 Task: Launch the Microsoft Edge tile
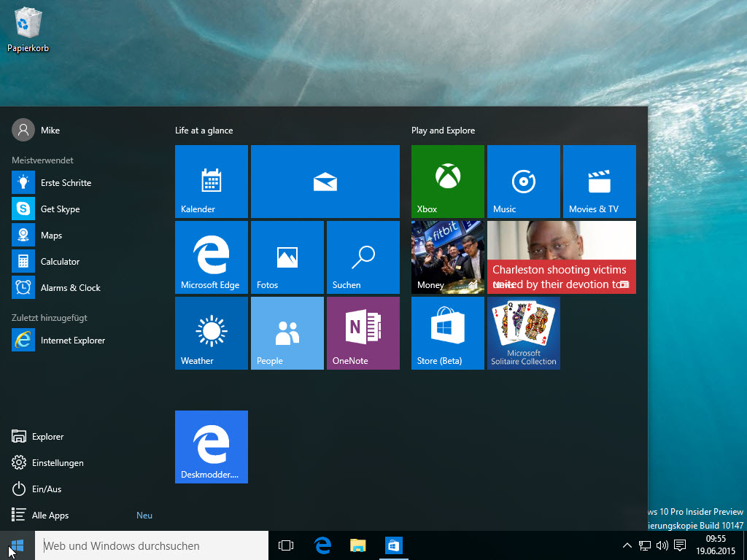click(212, 257)
